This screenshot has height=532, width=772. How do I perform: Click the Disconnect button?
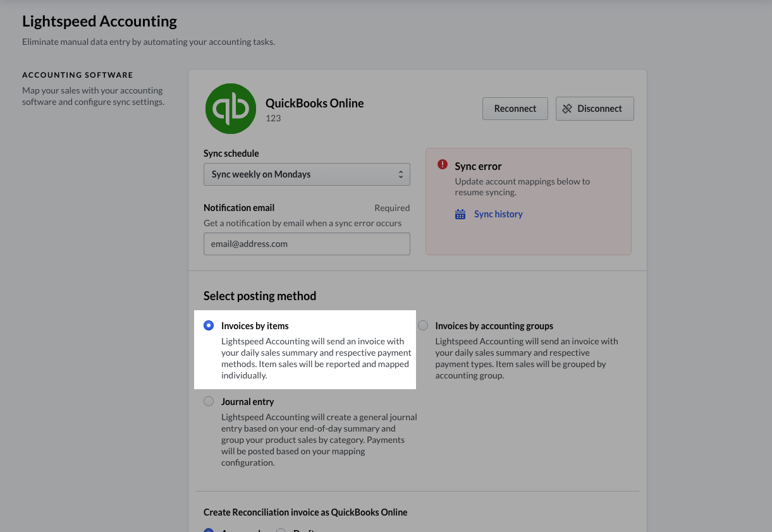594,108
